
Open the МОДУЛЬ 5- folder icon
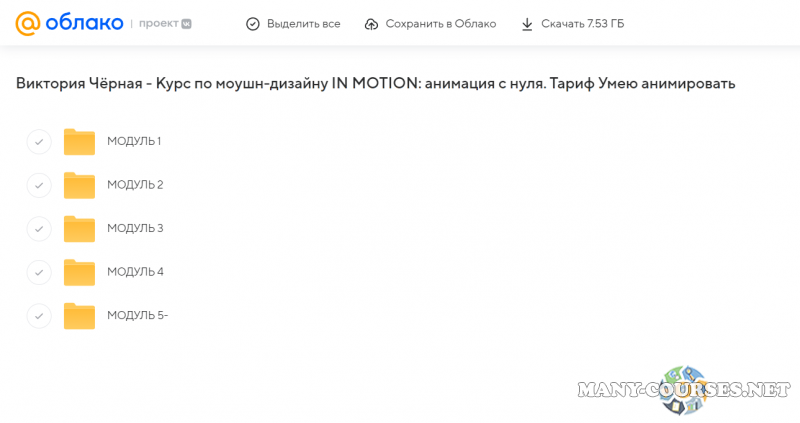(x=79, y=316)
